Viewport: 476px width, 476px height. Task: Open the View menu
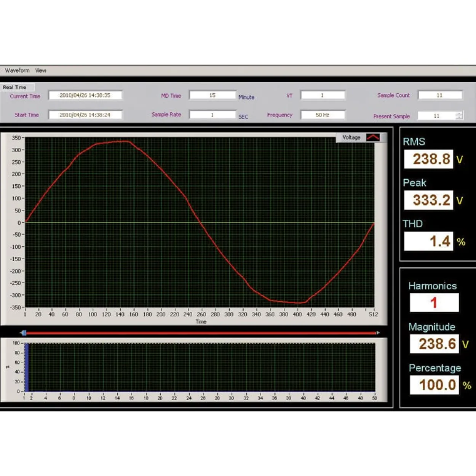coord(41,70)
